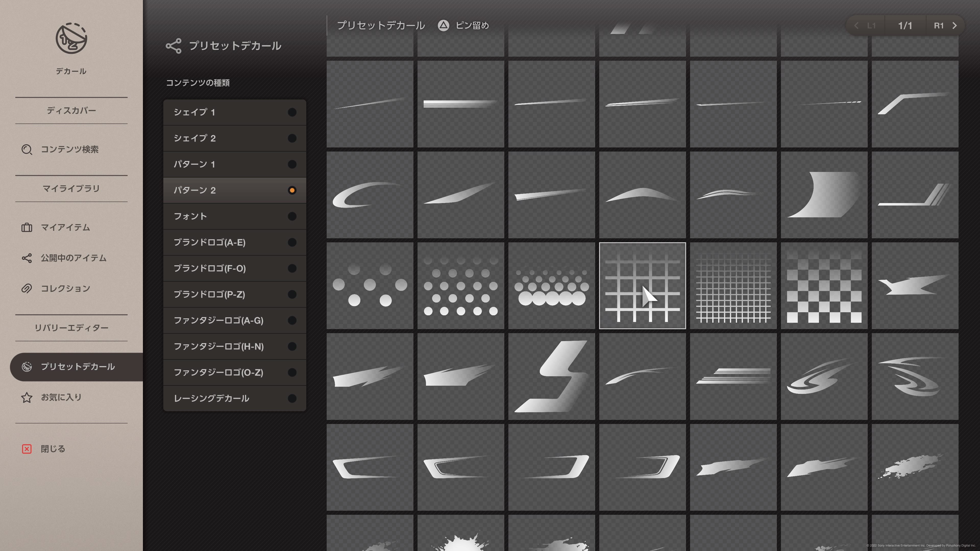Click the triangle pin icon beside ピン留め
Screen dimensions: 980x551
tap(443, 26)
